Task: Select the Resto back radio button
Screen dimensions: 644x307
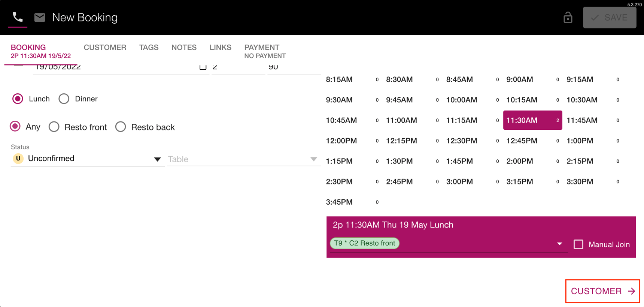Action: point(121,127)
